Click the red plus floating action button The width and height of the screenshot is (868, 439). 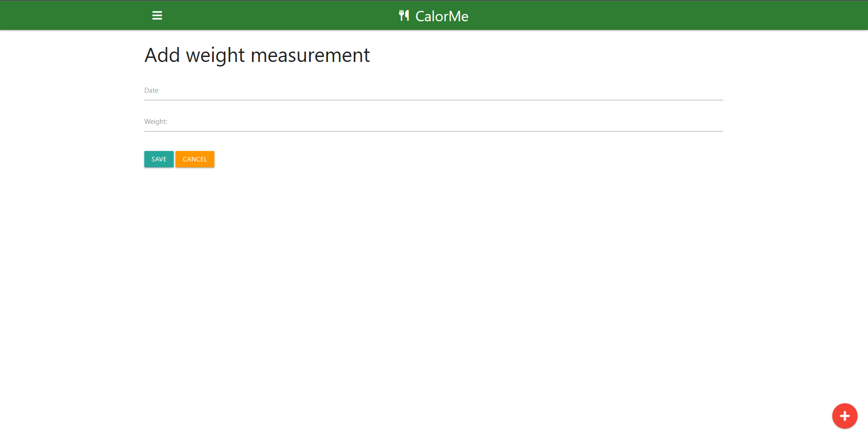click(x=844, y=415)
